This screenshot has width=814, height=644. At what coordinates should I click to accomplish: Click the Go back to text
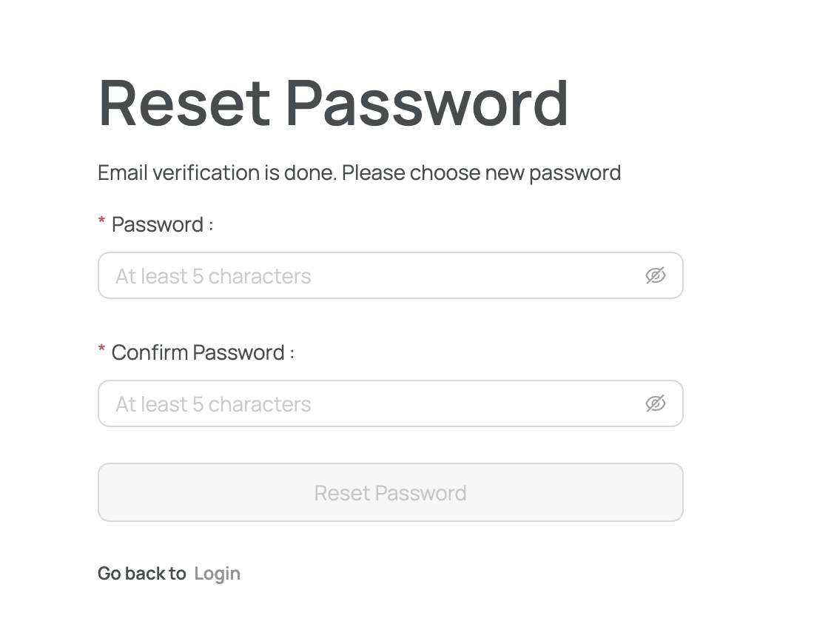click(141, 573)
